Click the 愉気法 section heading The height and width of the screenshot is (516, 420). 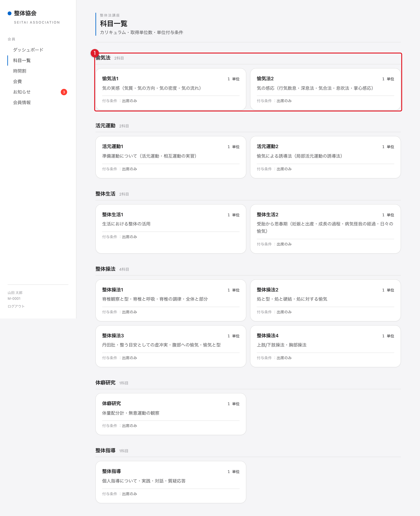point(103,58)
